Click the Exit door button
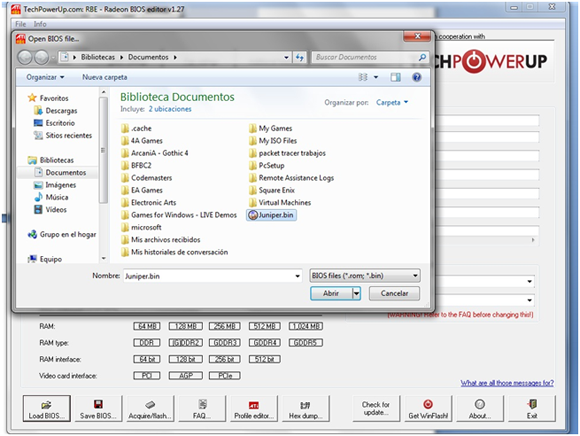Viewport: 580px width, 436px height. [532, 408]
